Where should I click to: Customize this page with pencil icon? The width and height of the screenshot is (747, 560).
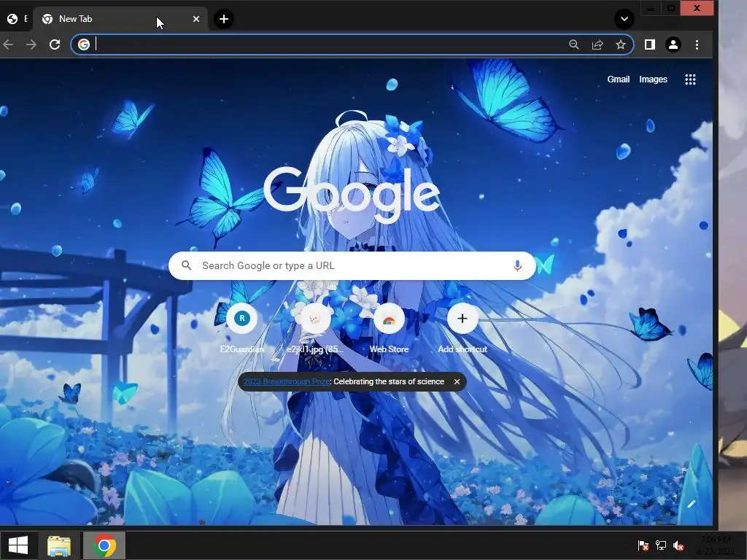(692, 504)
